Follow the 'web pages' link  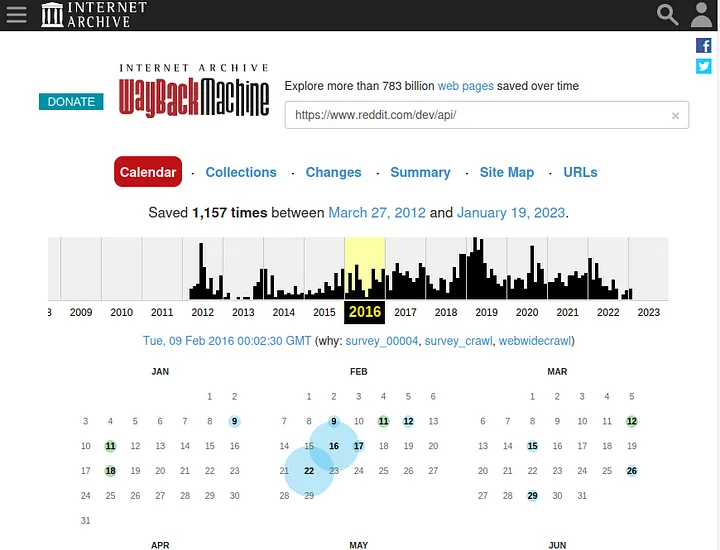466,86
